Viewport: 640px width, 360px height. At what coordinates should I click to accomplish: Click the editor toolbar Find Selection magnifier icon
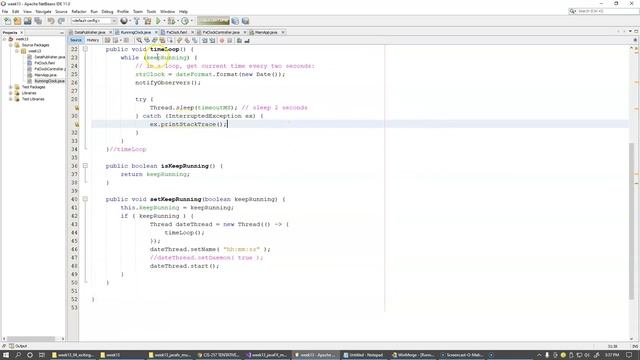(x=139, y=40)
